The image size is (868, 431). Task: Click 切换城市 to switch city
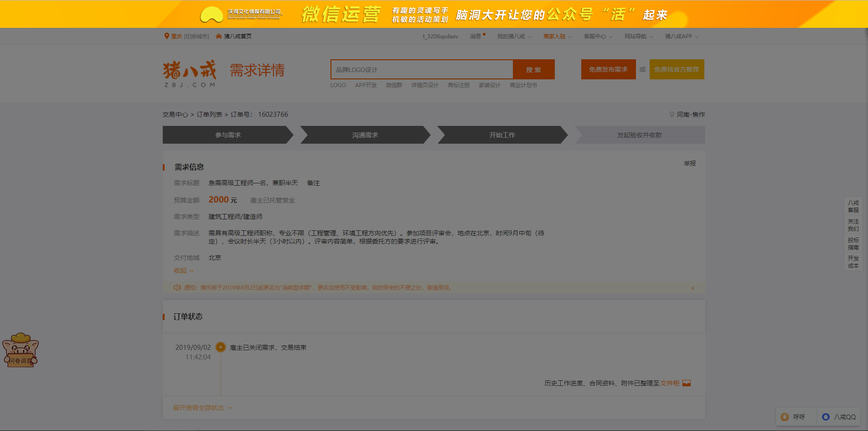tap(196, 36)
